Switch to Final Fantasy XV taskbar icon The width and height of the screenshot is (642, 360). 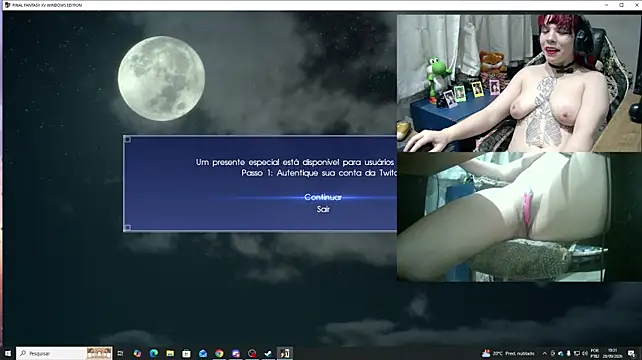tap(285, 353)
